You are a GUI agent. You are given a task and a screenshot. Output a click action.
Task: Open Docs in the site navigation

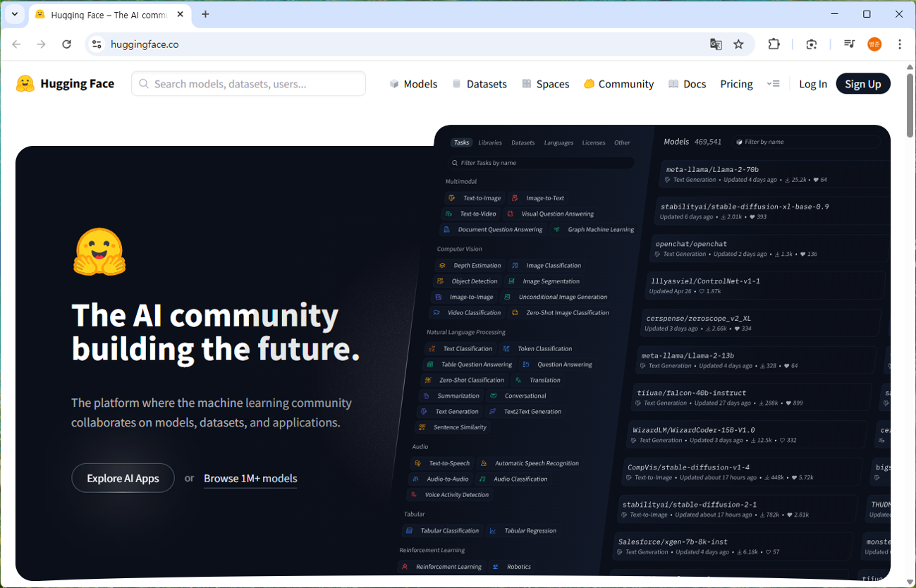click(x=687, y=84)
